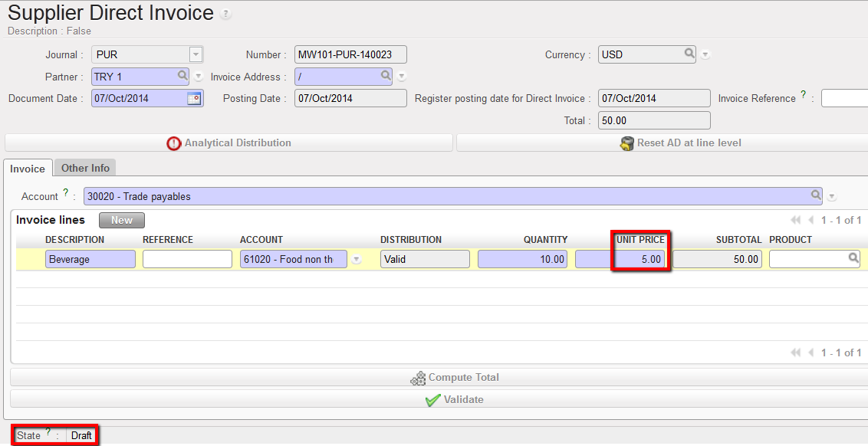Click the help icon beside Supplier Direct Invoice title
This screenshot has width=868, height=446.
[225, 15]
